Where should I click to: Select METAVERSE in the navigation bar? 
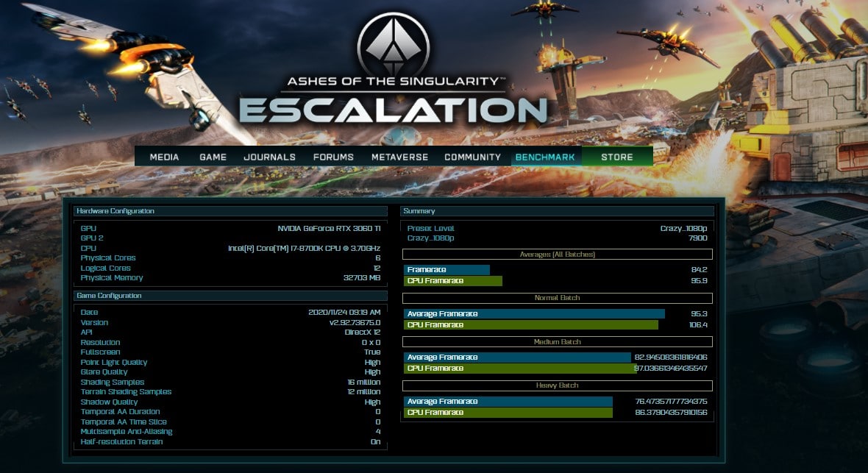click(399, 157)
